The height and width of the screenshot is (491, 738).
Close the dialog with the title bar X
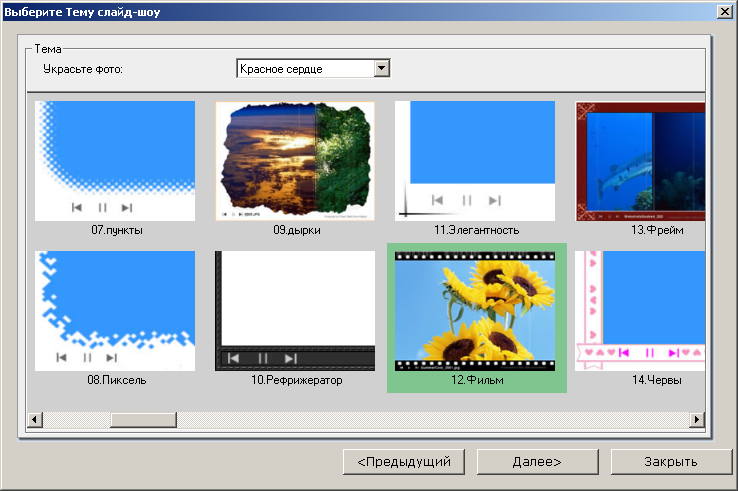[724, 12]
